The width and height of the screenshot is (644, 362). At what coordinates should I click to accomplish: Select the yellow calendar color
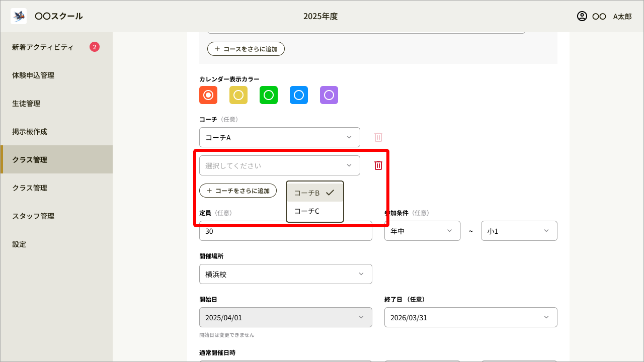(238, 95)
